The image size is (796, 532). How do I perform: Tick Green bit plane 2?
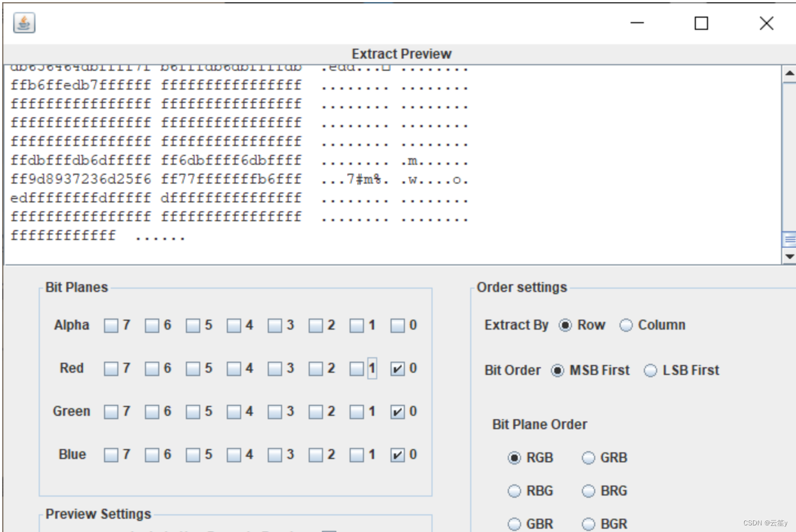coord(316,412)
